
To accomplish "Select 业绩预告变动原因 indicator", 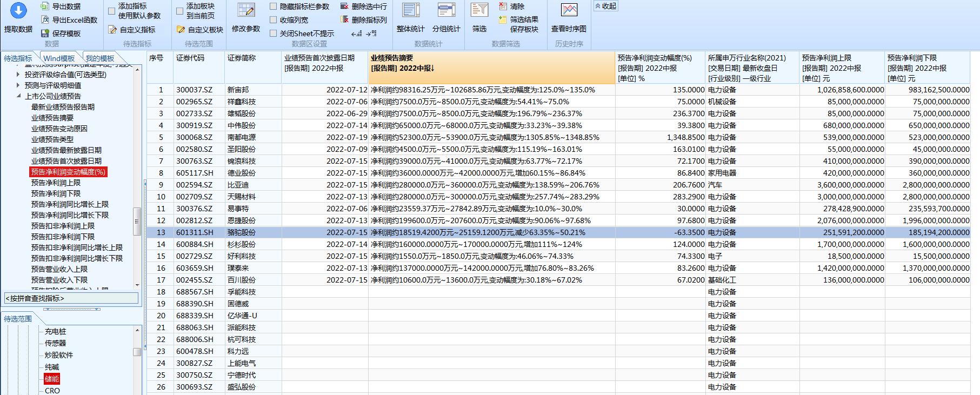I will [59, 129].
